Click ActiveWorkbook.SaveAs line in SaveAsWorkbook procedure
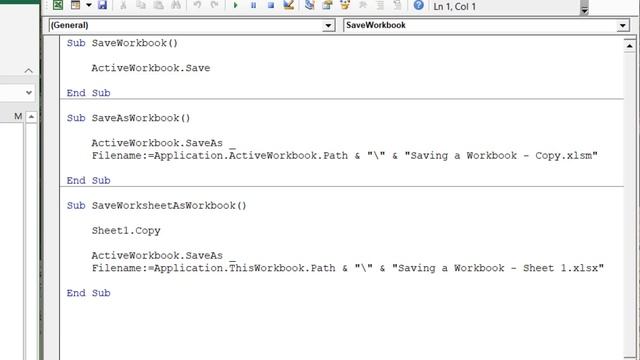 coord(164,143)
